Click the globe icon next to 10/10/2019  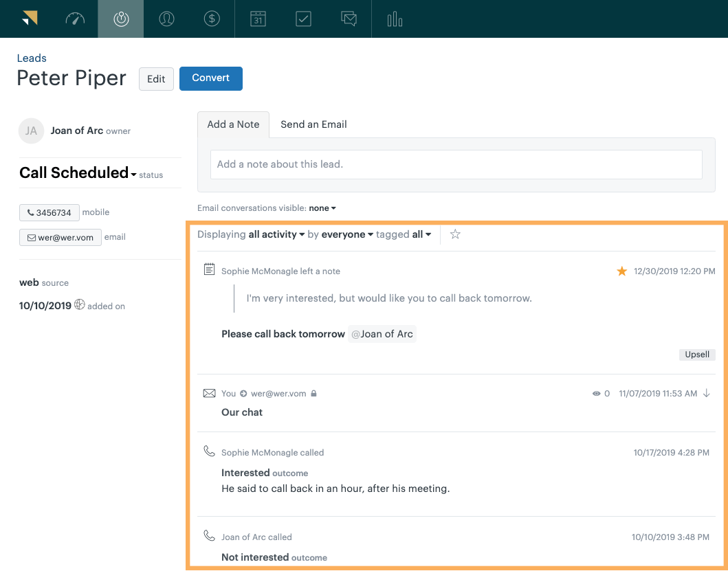(x=80, y=304)
